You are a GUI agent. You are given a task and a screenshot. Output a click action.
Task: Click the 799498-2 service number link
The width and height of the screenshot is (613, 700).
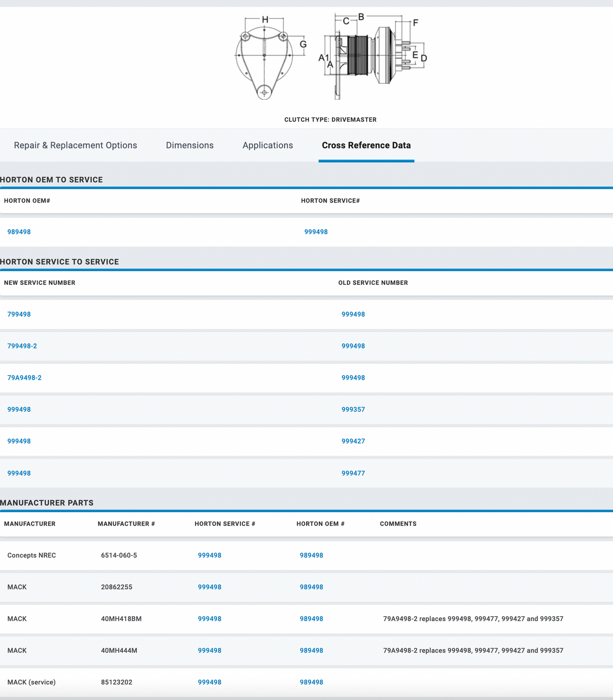click(x=22, y=346)
